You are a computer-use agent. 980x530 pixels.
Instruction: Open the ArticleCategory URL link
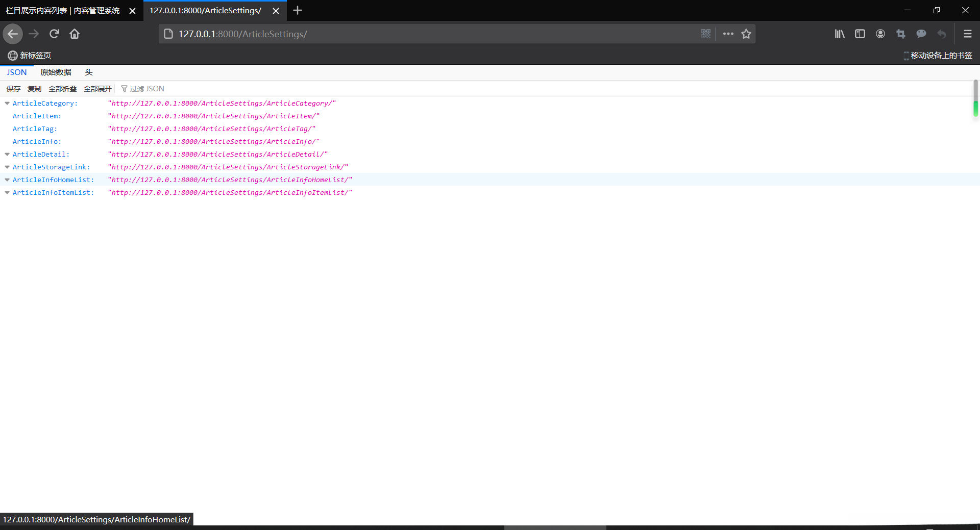click(222, 104)
